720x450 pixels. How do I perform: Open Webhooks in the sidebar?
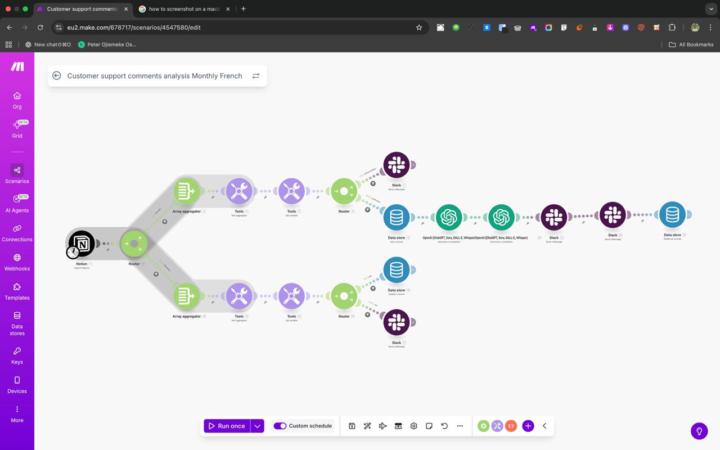(17, 262)
